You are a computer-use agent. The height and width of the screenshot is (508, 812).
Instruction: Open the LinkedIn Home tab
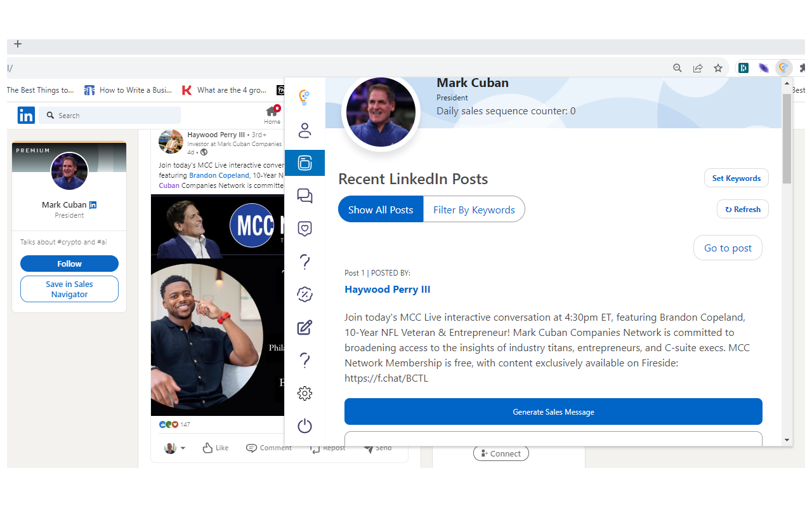coord(272,115)
